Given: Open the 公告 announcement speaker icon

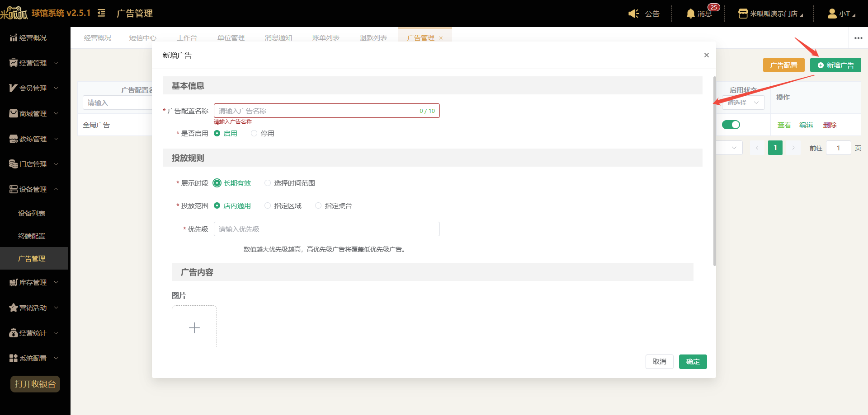Looking at the screenshot, I should (634, 14).
